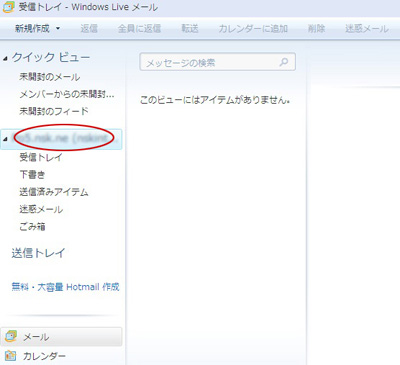Screen dimensions: 400x365
Task: Click the search magnifier icon
Action: point(284,62)
